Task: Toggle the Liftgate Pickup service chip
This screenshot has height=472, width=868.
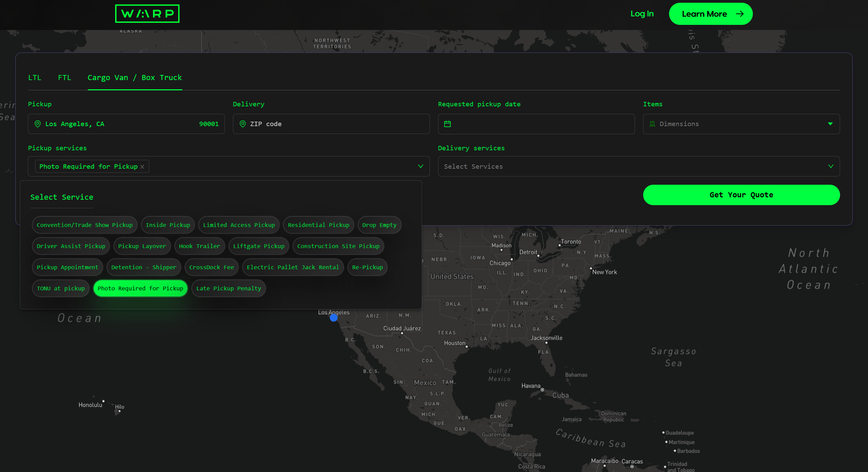Action: [x=259, y=246]
